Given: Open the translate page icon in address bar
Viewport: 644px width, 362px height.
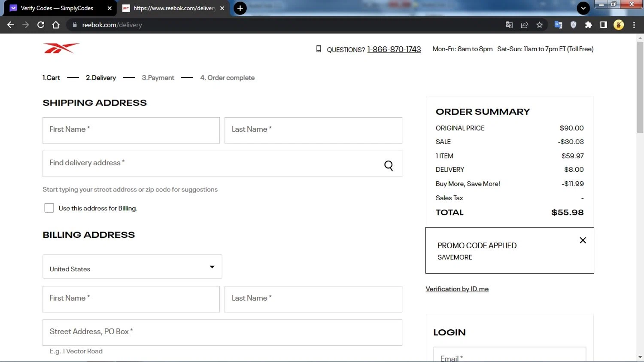Looking at the screenshot, I should 509,25.
